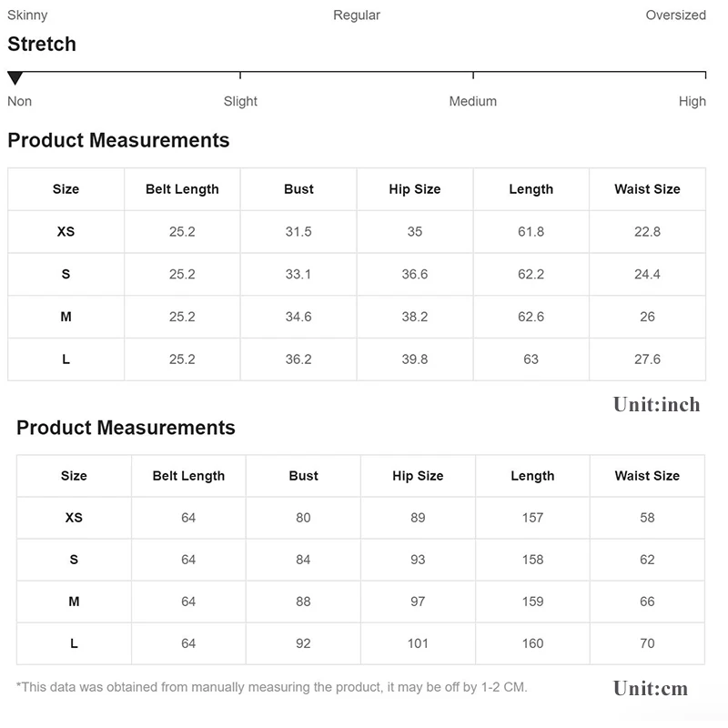The image size is (728, 728).
Task: Click the 157 length cell
Action: coord(532,518)
